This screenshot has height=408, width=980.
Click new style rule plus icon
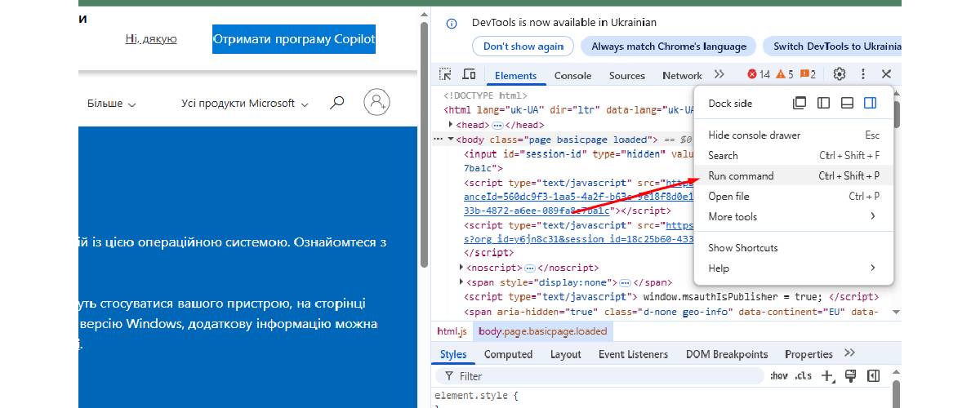pyautogui.click(x=828, y=375)
